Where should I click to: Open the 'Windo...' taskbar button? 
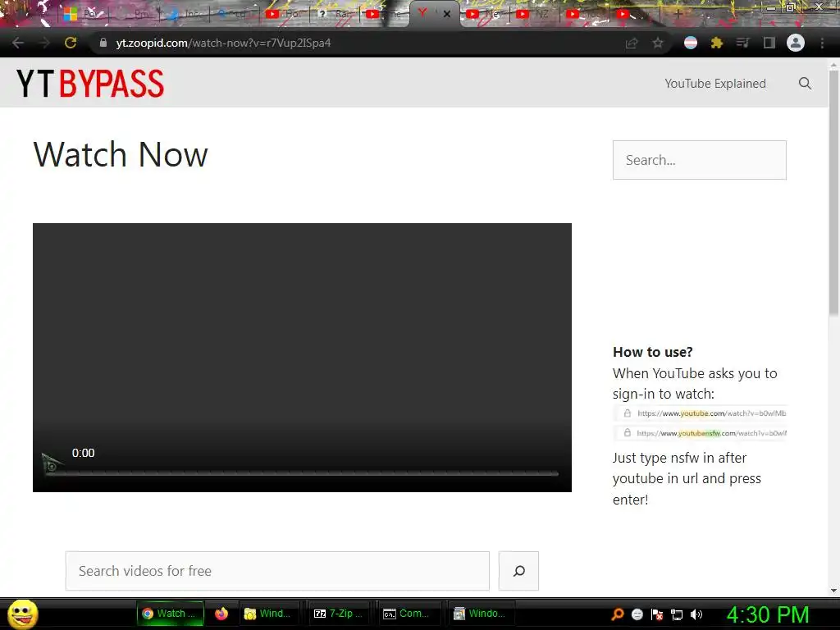(x=481, y=614)
